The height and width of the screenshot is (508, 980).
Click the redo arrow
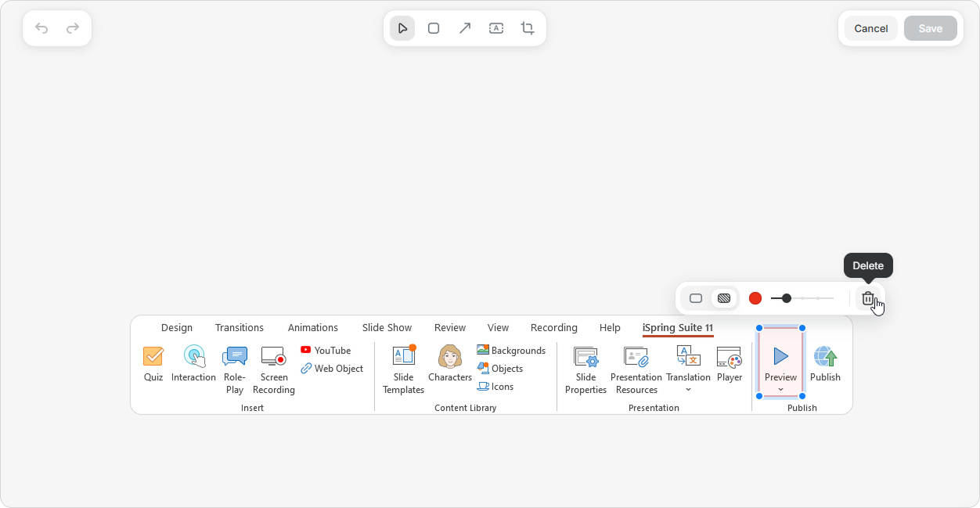(x=73, y=28)
